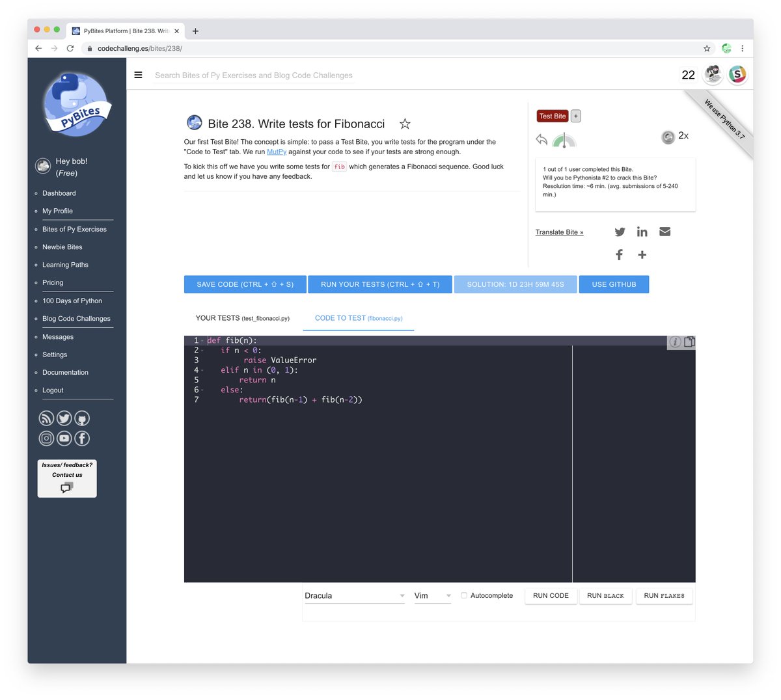Viewport: 781px width, 700px height.
Task: Open the Translate Bite link
Action: (x=559, y=232)
